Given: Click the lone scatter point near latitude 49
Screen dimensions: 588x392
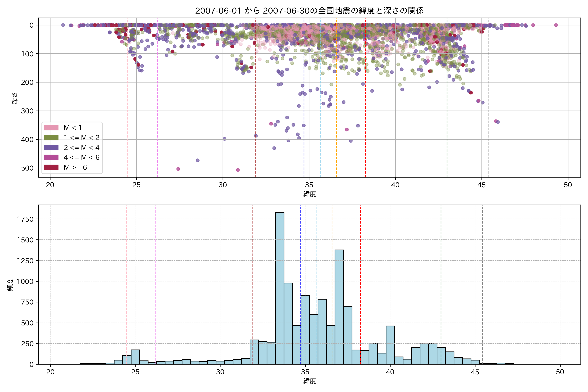Looking at the screenshot, I should click(556, 25).
